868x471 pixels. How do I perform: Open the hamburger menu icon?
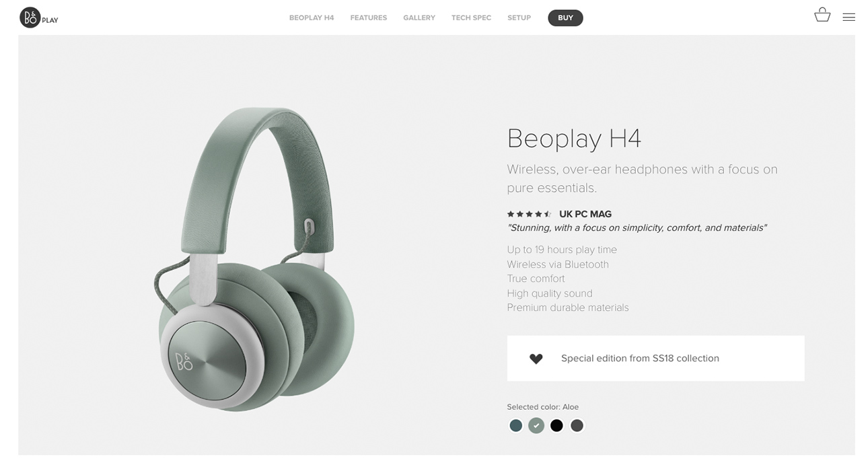pyautogui.click(x=848, y=17)
